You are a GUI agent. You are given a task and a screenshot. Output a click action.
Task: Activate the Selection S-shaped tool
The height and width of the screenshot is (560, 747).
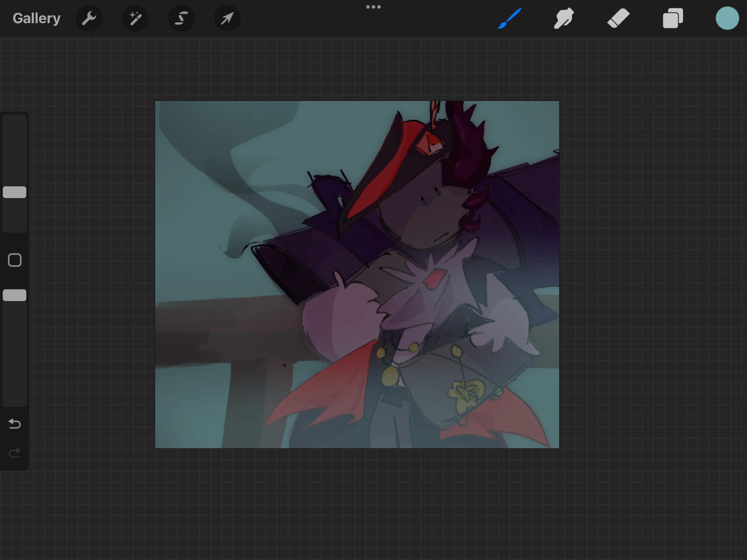point(181,18)
